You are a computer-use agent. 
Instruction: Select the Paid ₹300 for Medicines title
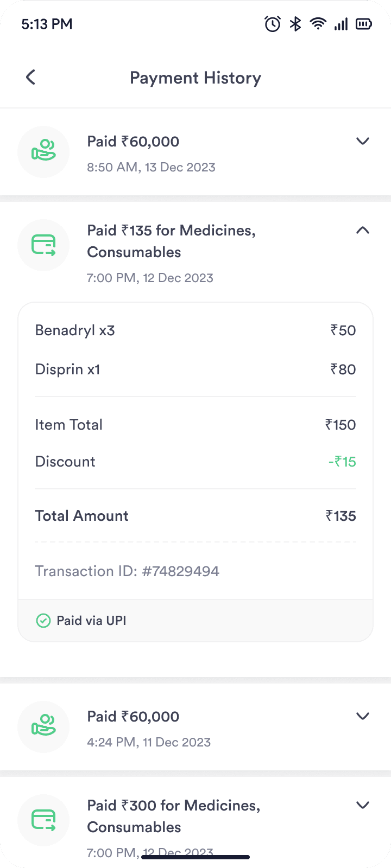coord(173,816)
